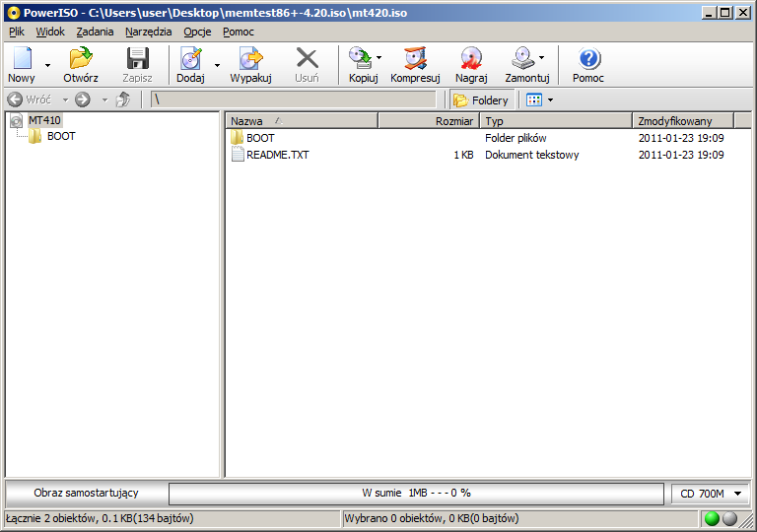757x532 pixels.
Task: Click the path address field
Action: tap(294, 100)
